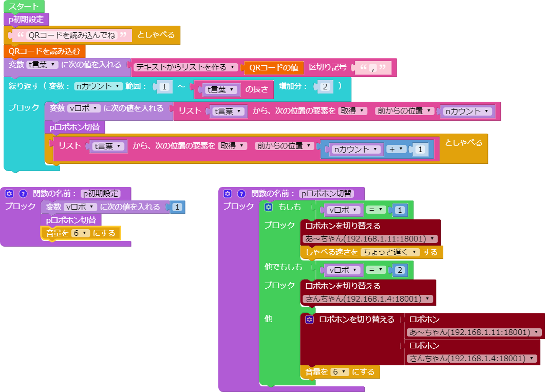Select the スタート block

click(24, 6)
